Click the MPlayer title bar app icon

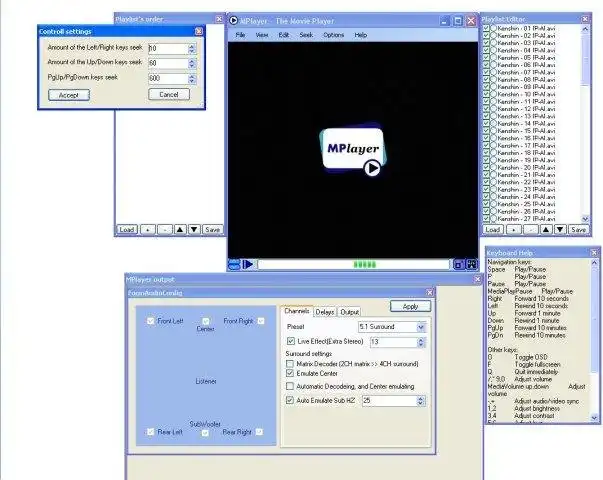233,20
